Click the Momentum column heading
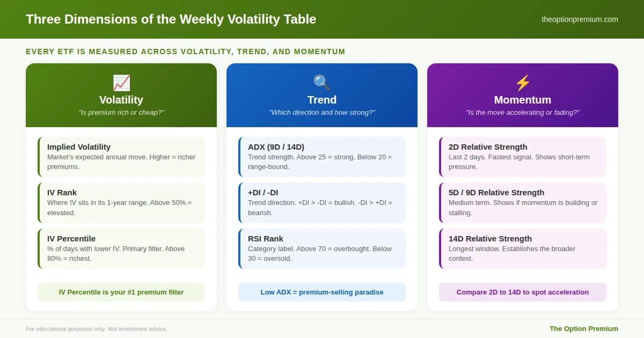Screen dimensions: 644x338 pyautogui.click(x=523, y=100)
